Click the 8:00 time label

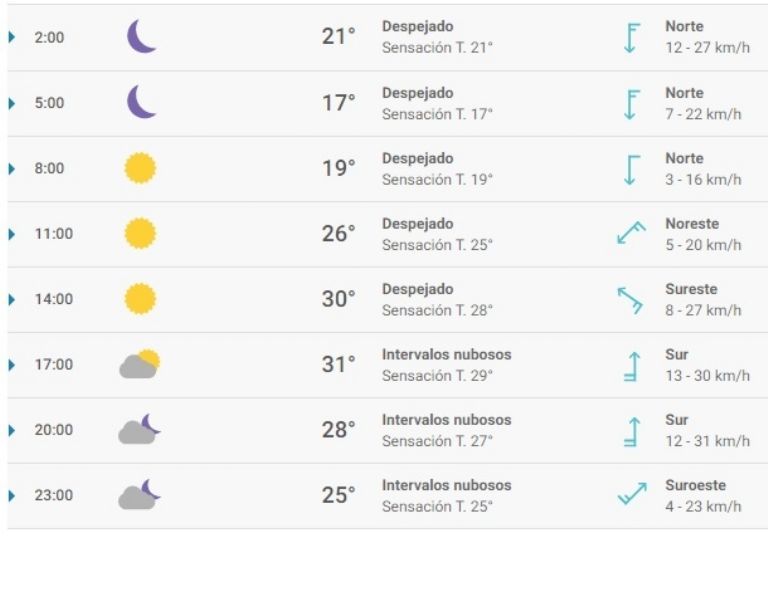pyautogui.click(x=49, y=169)
